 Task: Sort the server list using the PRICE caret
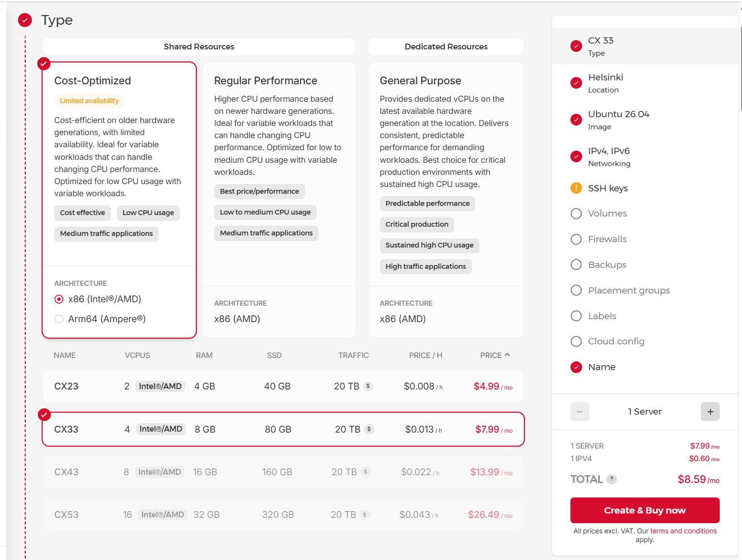click(x=507, y=355)
